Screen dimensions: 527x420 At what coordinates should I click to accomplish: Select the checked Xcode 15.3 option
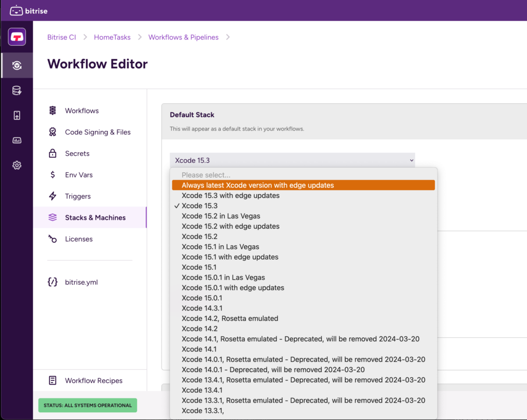tap(303, 206)
